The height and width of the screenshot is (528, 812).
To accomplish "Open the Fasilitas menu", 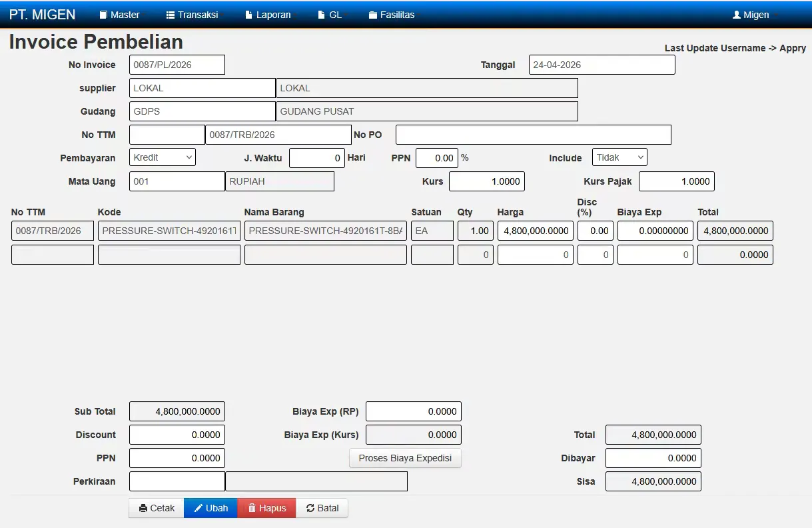I will pyautogui.click(x=392, y=15).
